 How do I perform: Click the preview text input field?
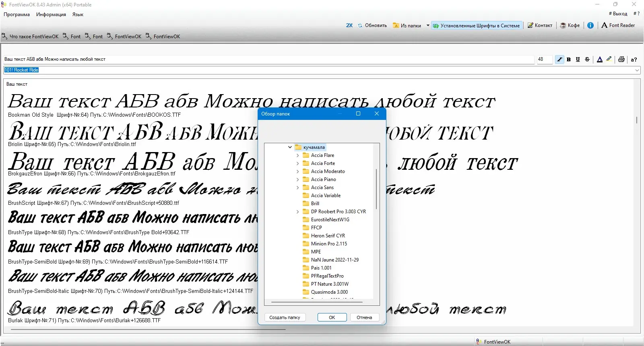[x=268, y=59]
